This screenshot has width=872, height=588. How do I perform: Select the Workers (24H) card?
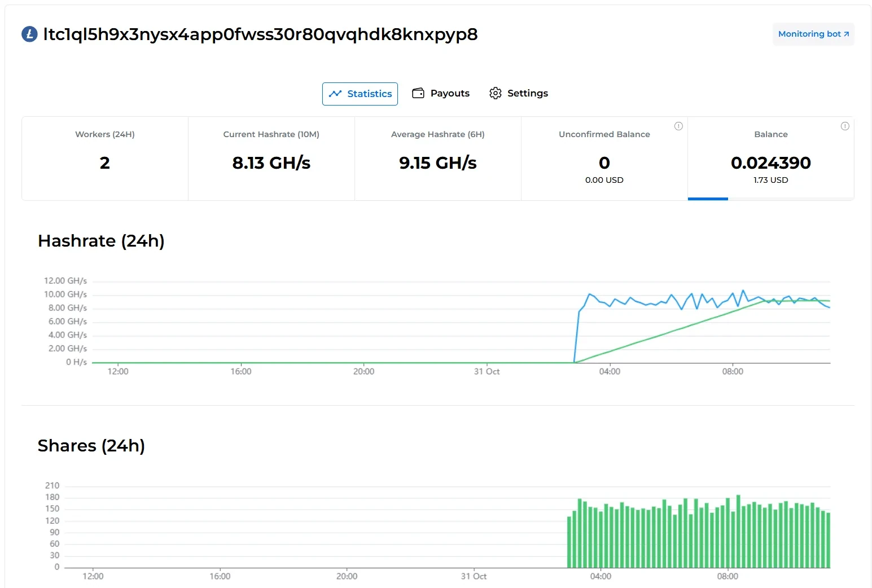[105, 158]
